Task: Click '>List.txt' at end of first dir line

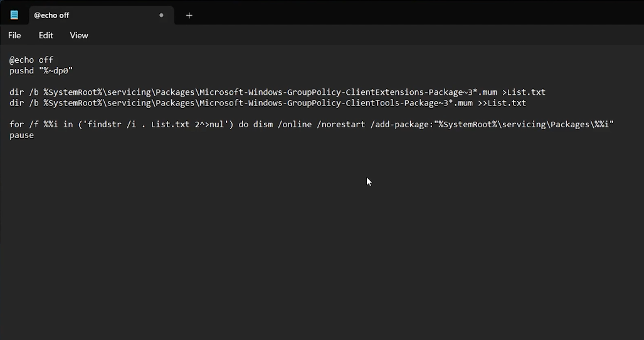Action: coord(524,92)
